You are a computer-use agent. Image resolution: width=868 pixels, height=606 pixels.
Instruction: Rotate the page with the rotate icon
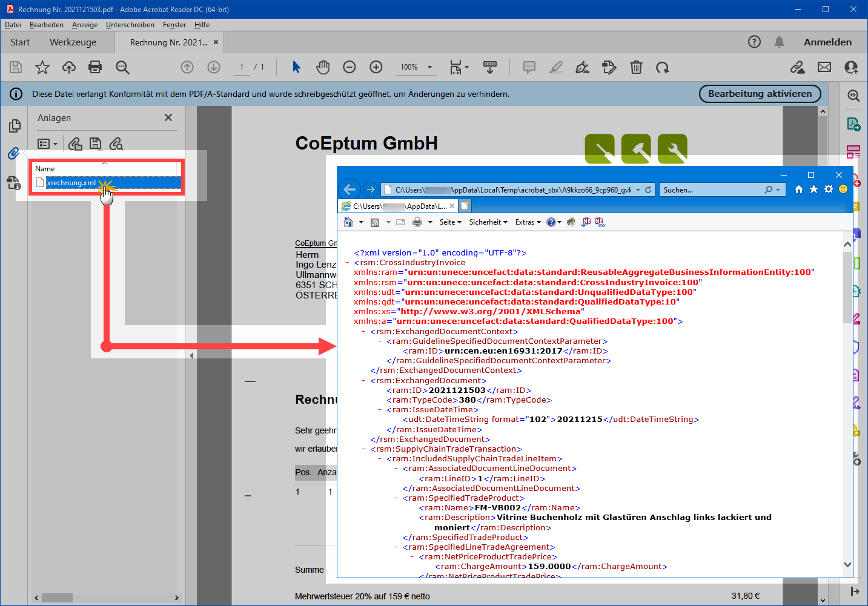[663, 67]
